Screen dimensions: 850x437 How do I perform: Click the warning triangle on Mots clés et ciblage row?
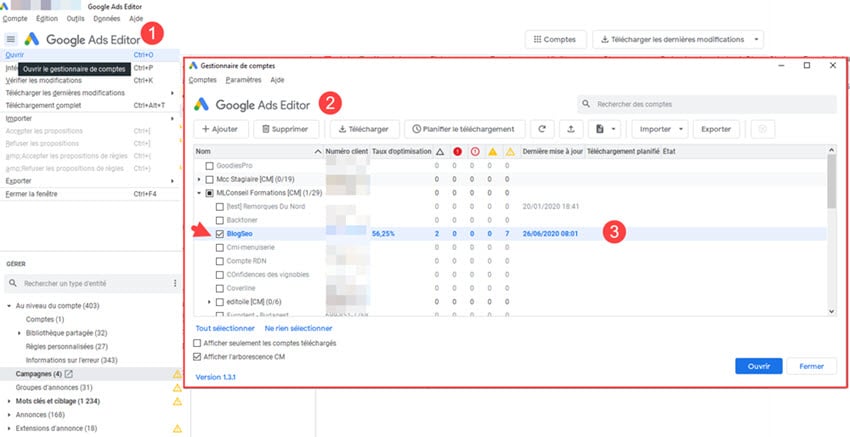pyautogui.click(x=177, y=401)
